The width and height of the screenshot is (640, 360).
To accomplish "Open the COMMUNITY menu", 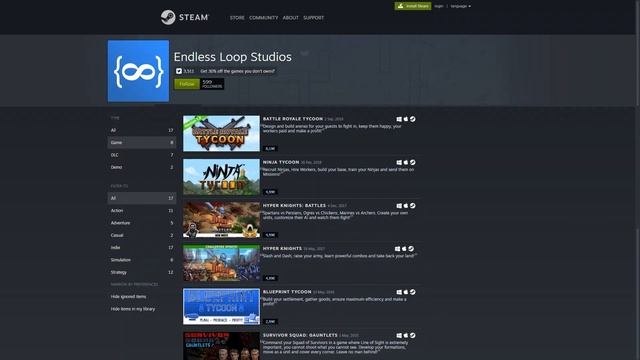I will pos(264,18).
